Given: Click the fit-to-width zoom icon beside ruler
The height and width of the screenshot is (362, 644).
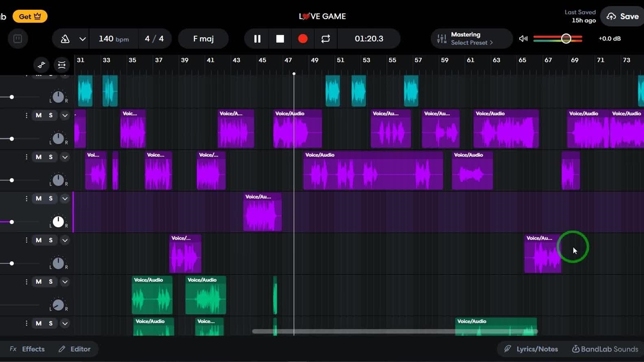Looking at the screenshot, I should tap(61, 65).
